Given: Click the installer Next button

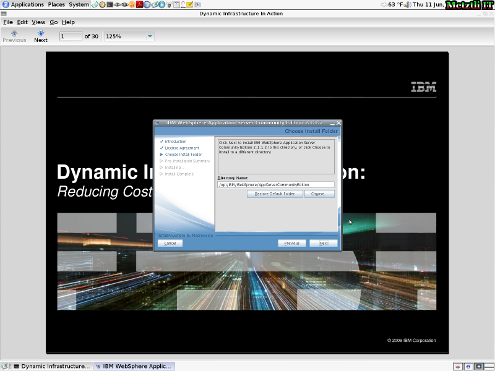Looking at the screenshot, I should pos(323,243).
